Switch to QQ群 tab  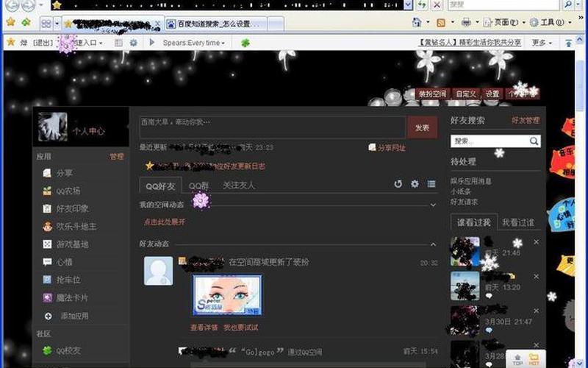[198, 185]
